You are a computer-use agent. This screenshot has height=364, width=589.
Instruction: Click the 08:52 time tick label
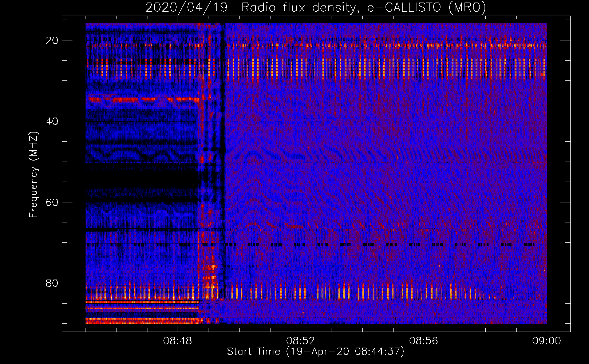(x=301, y=341)
